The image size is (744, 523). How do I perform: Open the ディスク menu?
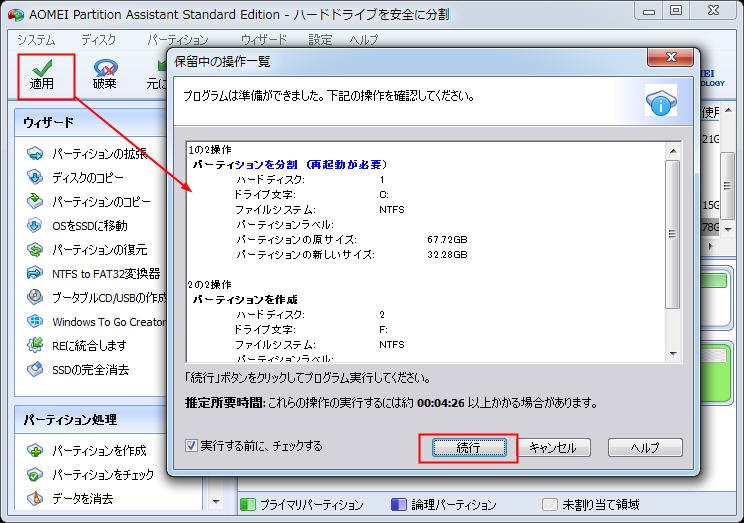[98, 40]
